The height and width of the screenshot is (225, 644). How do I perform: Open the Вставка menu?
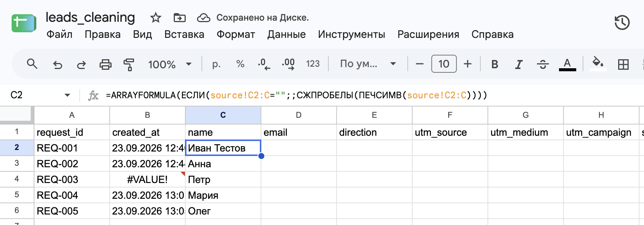click(x=184, y=34)
